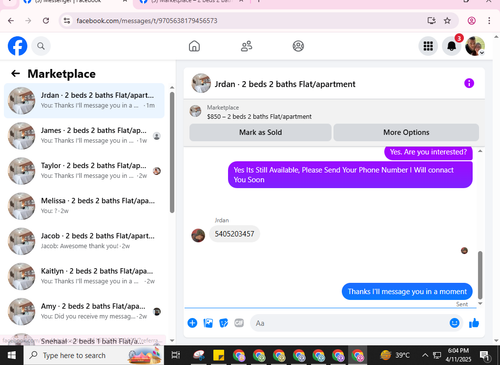
Task: Open the notifications bell
Action: pos(451,46)
